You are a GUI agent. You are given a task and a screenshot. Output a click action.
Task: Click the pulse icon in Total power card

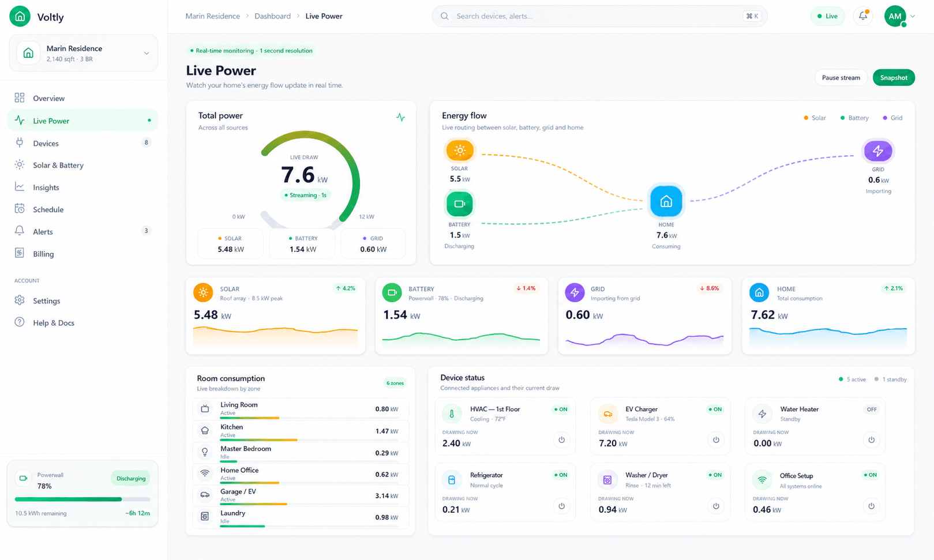400,117
